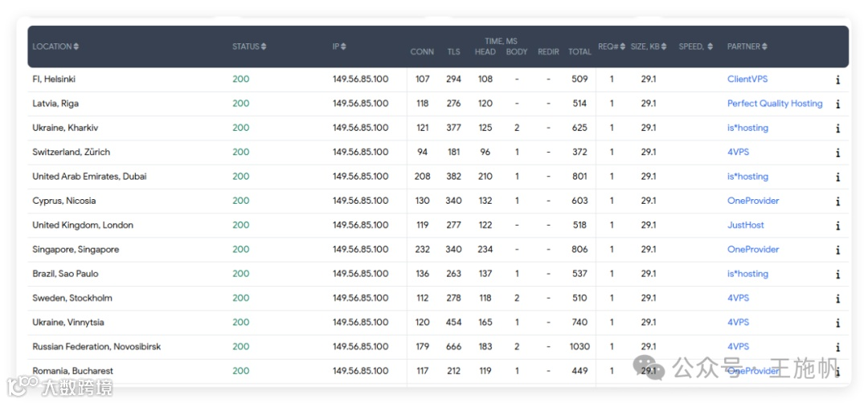Sort by the PARTNER column header
Viewport: 868px width, 403px height.
tap(747, 47)
